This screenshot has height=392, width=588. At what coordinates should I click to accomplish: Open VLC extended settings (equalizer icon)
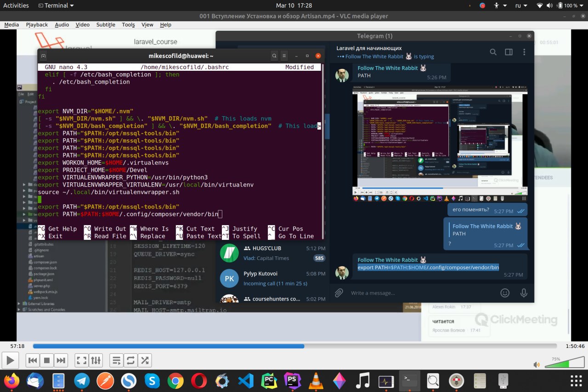[x=96, y=360]
